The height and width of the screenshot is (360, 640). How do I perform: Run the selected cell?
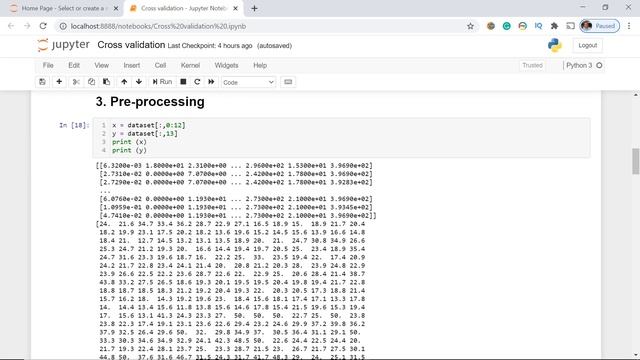click(162, 82)
